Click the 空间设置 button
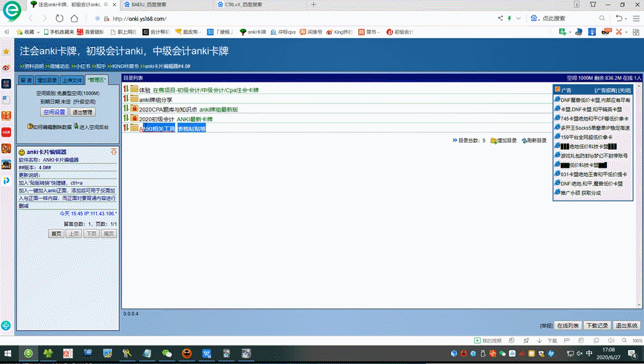The image size is (644, 364). pyautogui.click(x=54, y=112)
